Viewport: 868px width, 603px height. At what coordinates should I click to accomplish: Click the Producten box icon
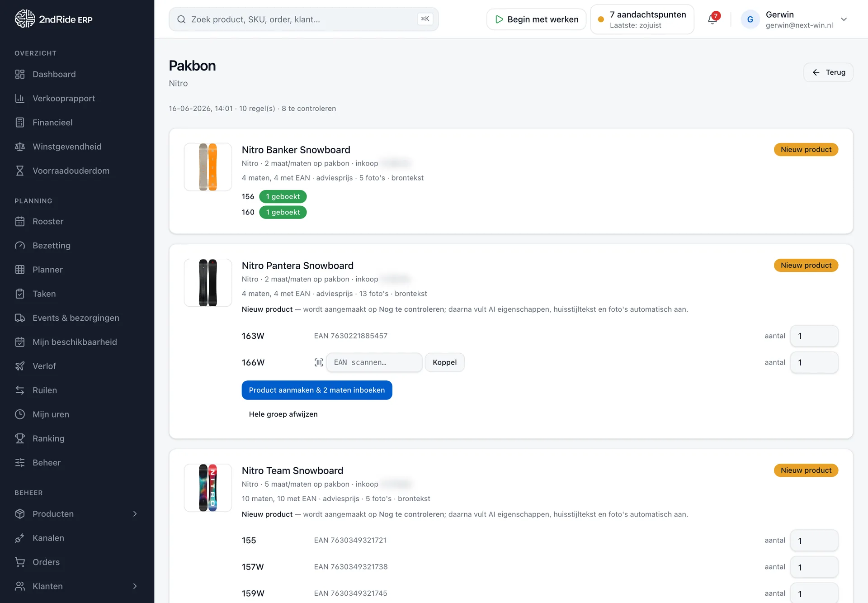point(20,514)
